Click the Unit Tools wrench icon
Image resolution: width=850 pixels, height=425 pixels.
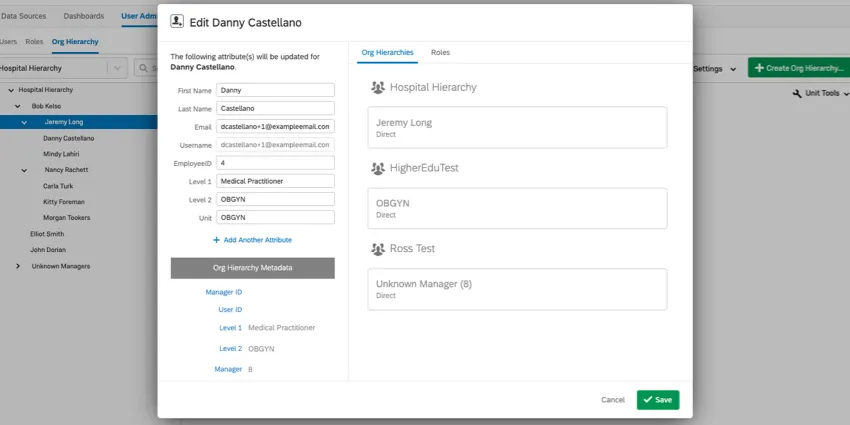pos(797,93)
